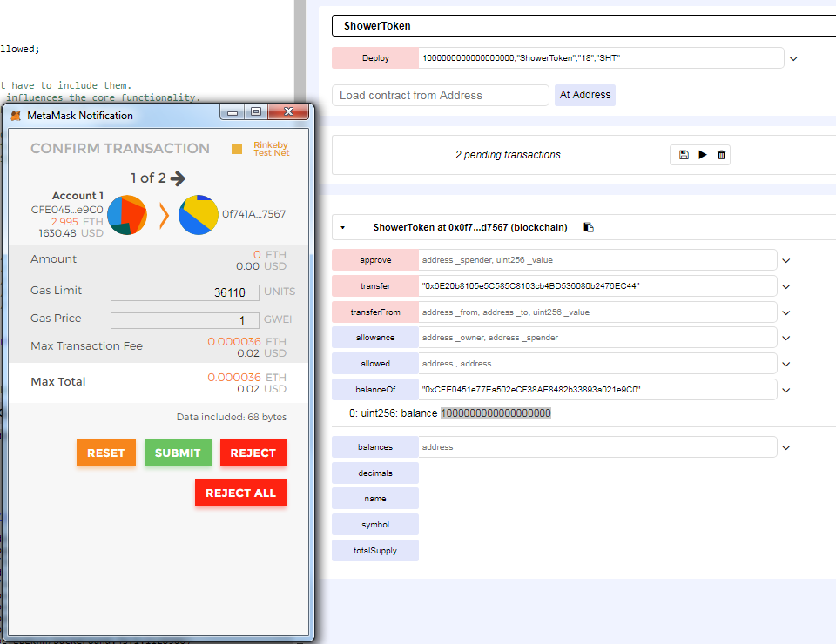Click REJECT ALL in MetaMask
The height and width of the screenshot is (644, 836).
point(240,493)
